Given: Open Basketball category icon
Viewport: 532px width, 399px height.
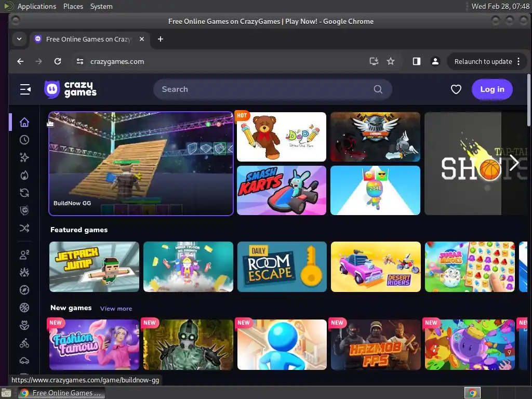Looking at the screenshot, I should (24, 308).
